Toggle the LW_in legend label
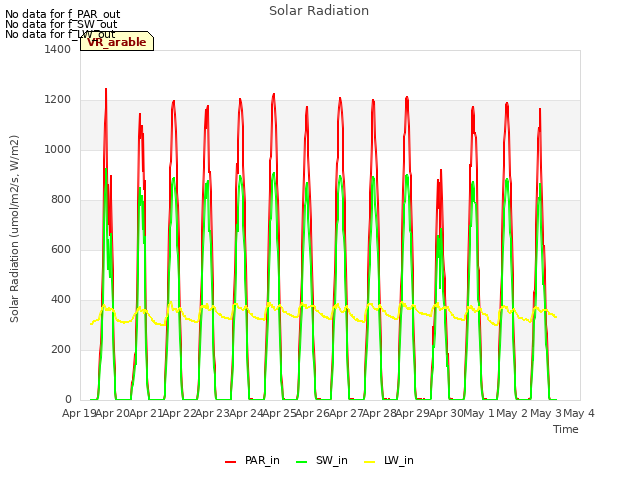The image size is (640, 480). point(399,460)
